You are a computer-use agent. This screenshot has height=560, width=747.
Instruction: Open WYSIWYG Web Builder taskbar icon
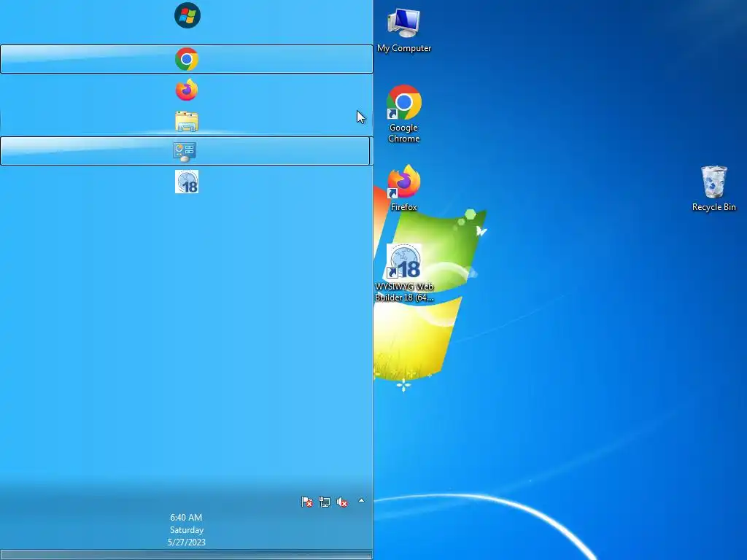tap(186, 182)
